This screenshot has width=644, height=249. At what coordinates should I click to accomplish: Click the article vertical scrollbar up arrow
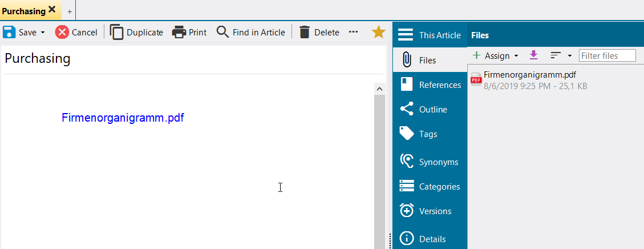(379, 89)
